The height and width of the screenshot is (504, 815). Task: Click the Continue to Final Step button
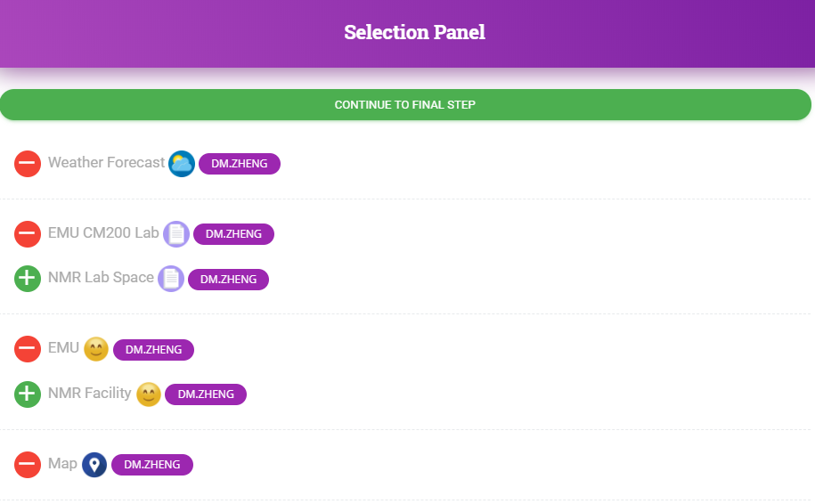click(405, 104)
